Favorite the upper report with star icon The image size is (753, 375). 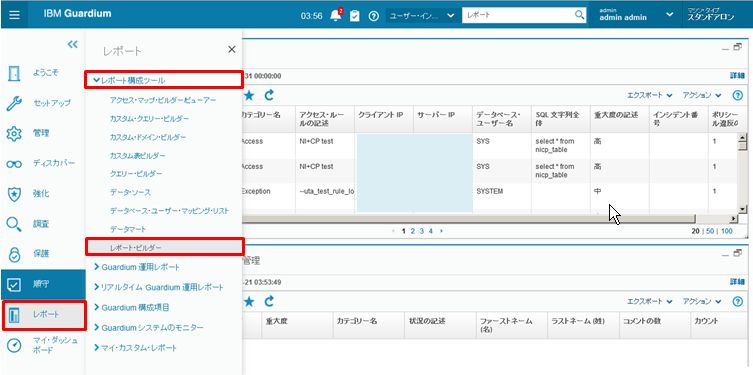pyautogui.click(x=249, y=95)
